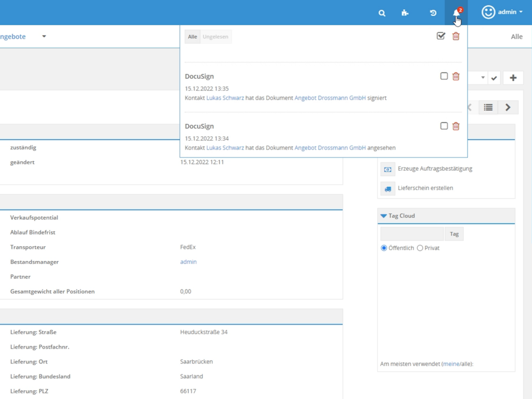Click the notification bell icon
The height and width of the screenshot is (399, 532).
pyautogui.click(x=456, y=13)
